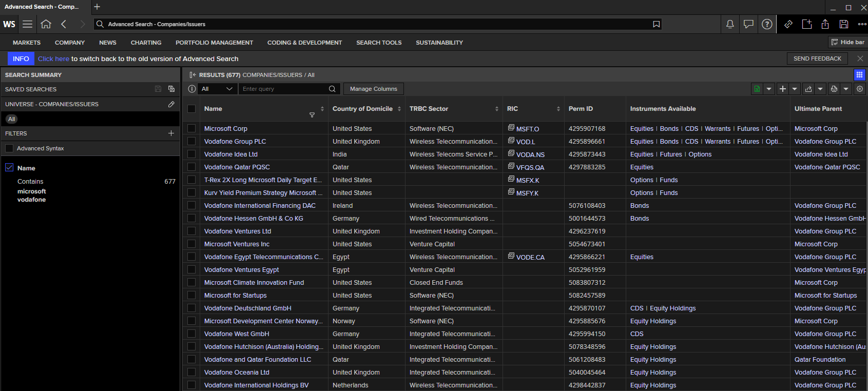This screenshot has width=868, height=391.
Task: Click the SEND FEEDBACK button
Action: pyautogui.click(x=817, y=58)
